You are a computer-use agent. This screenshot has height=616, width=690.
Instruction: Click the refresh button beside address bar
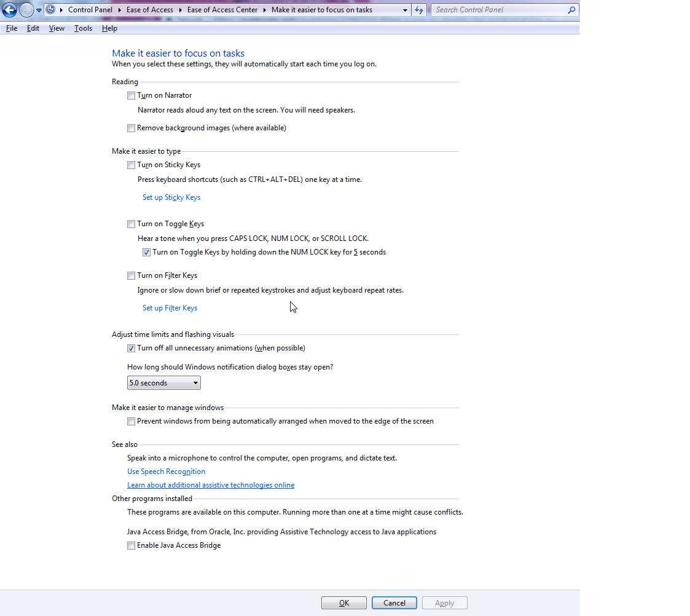[419, 10]
